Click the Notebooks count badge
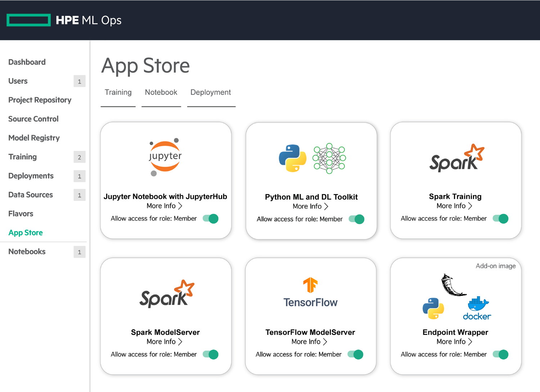Image resolution: width=540 pixels, height=392 pixels. tap(80, 252)
